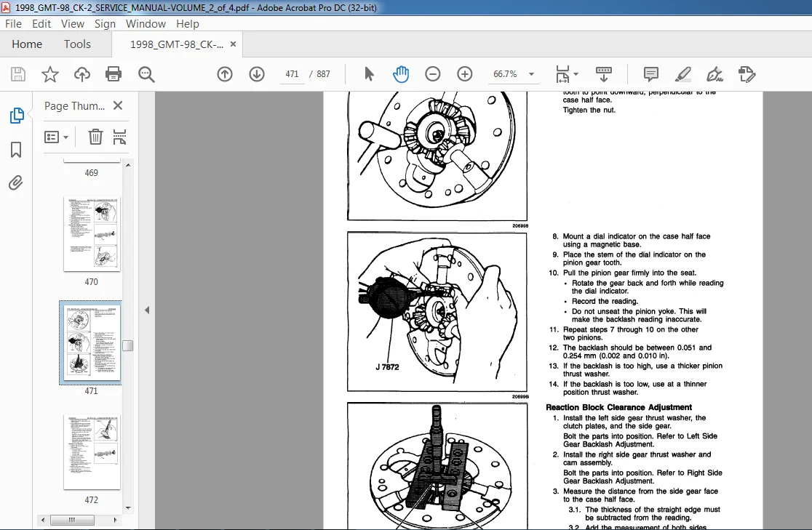Open the find text magnifier
The width and height of the screenshot is (812, 530).
coord(146,74)
